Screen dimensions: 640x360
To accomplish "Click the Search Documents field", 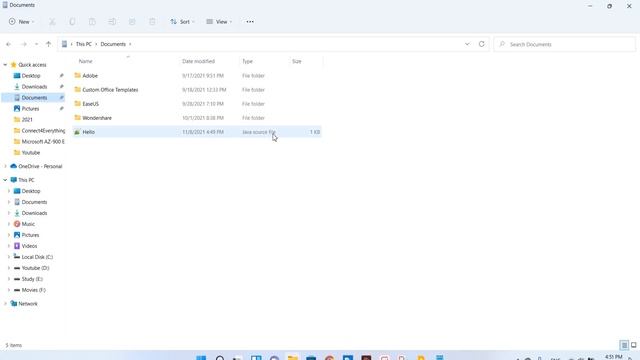I will [x=564, y=44].
